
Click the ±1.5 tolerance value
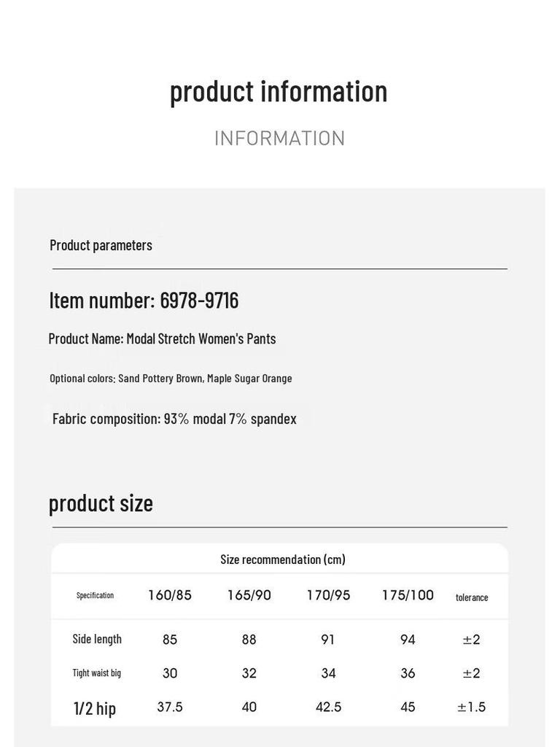click(x=471, y=707)
